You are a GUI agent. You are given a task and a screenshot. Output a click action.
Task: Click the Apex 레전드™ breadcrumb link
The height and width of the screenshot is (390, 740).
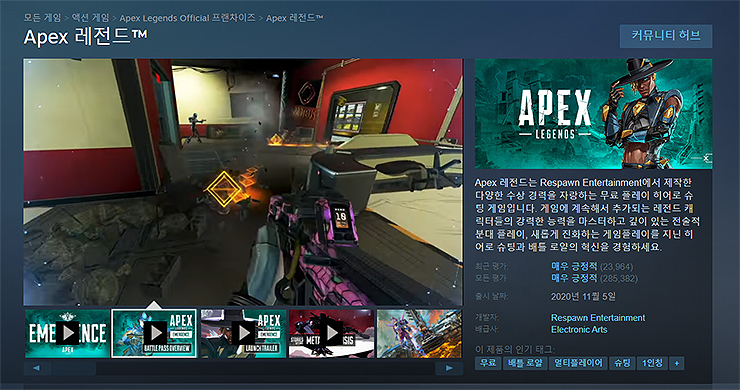[x=294, y=18]
